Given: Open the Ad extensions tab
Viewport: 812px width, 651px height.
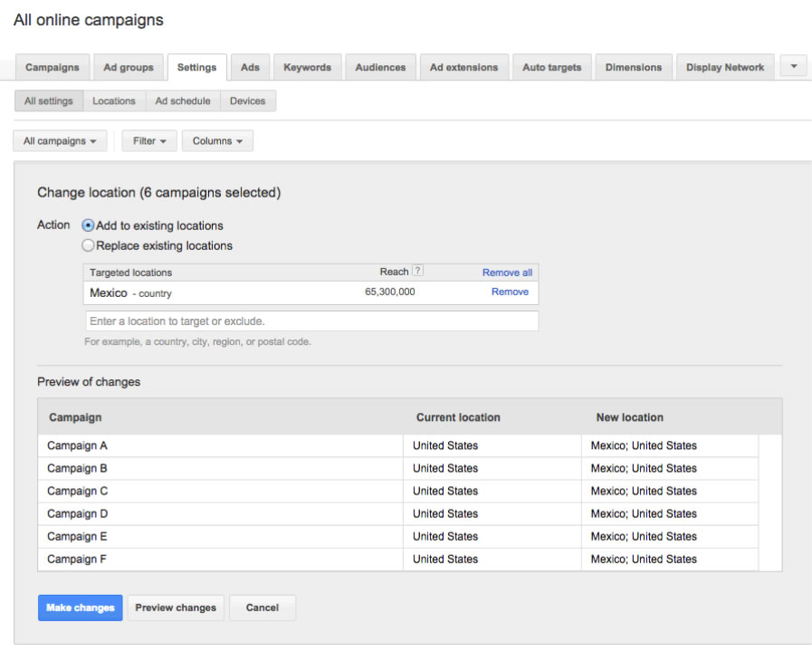Looking at the screenshot, I should click(464, 67).
